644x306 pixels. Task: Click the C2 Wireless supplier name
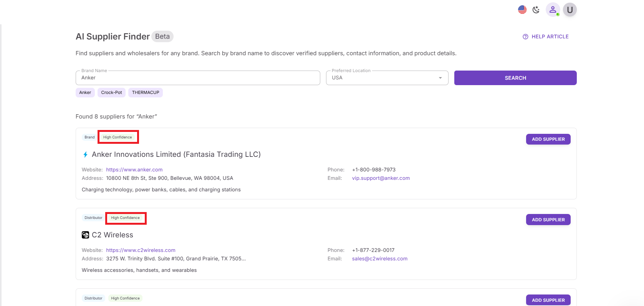click(x=113, y=235)
